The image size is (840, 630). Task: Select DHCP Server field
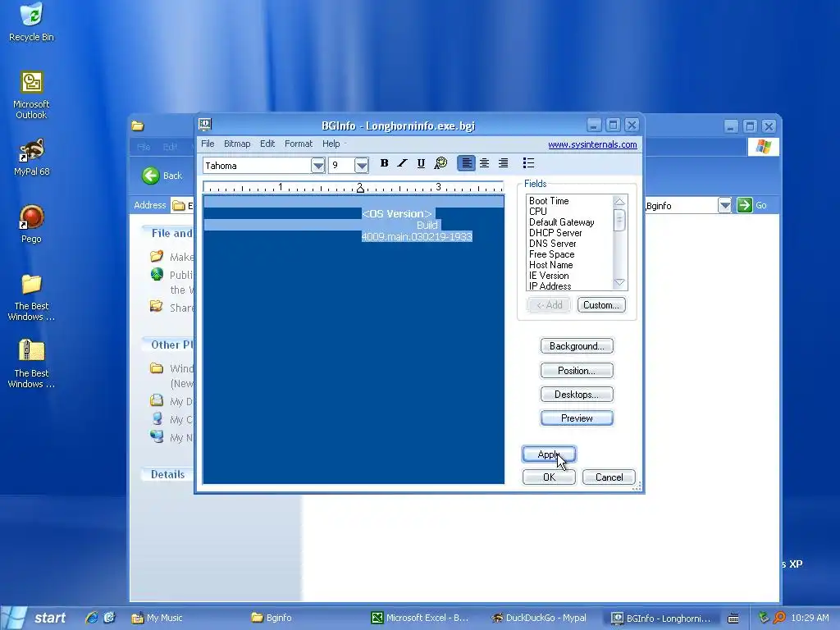coord(555,233)
